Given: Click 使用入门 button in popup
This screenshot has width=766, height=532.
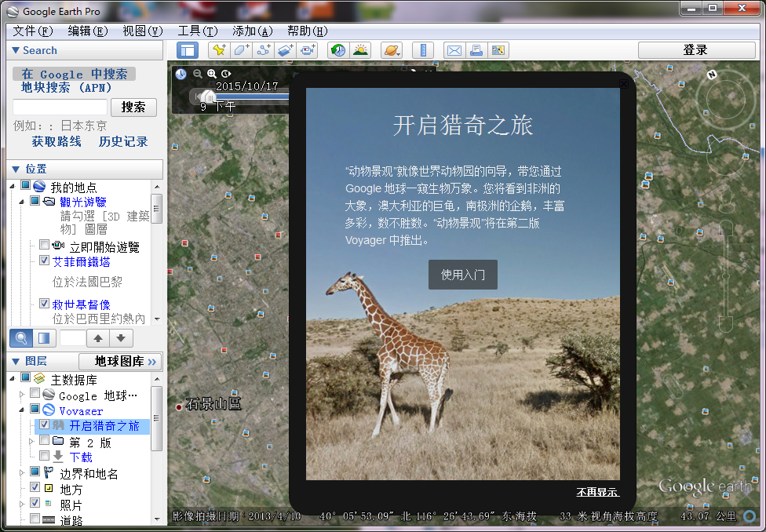Looking at the screenshot, I should tap(462, 275).
